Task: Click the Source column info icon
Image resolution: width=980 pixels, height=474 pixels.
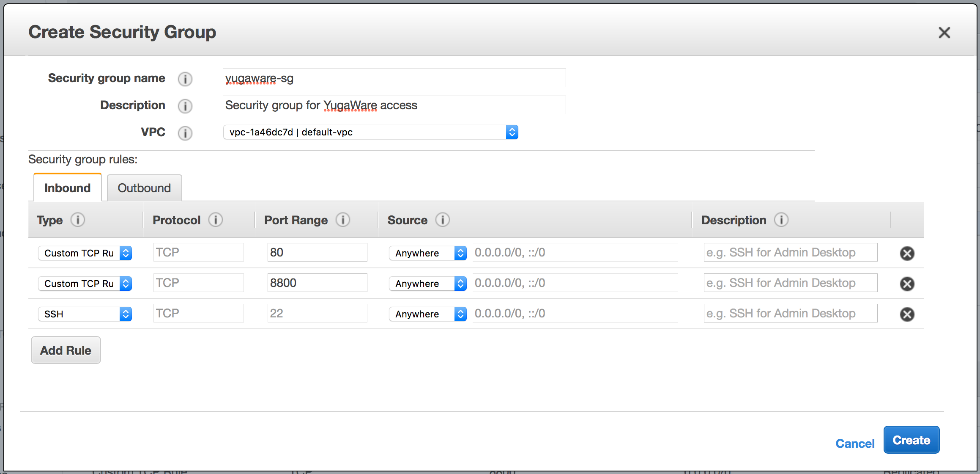Action: click(x=442, y=220)
